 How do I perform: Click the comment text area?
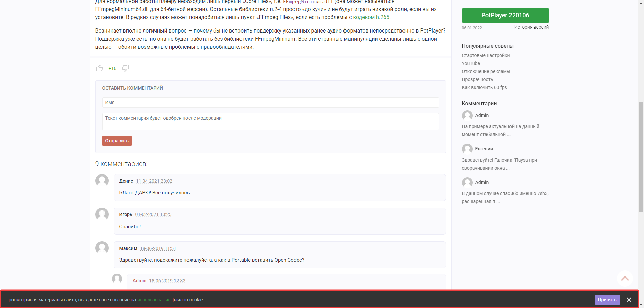[x=270, y=121]
